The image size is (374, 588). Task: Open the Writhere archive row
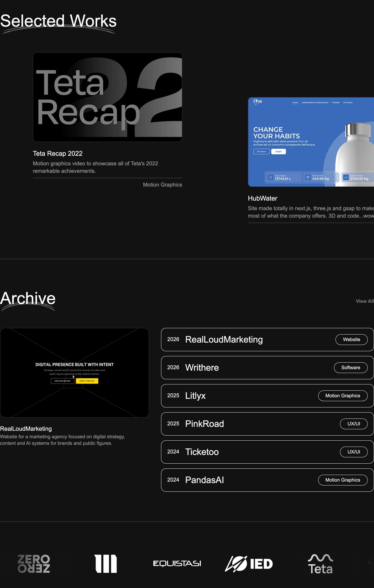click(x=267, y=368)
